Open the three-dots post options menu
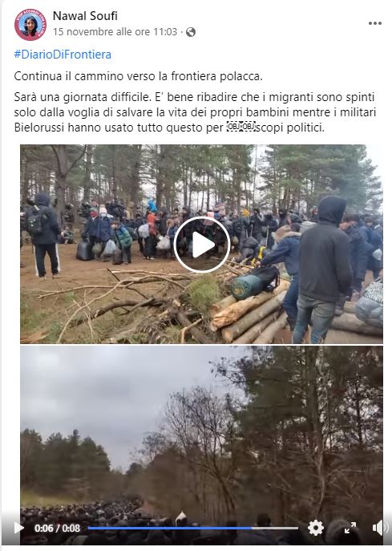392x551 pixels. click(375, 23)
